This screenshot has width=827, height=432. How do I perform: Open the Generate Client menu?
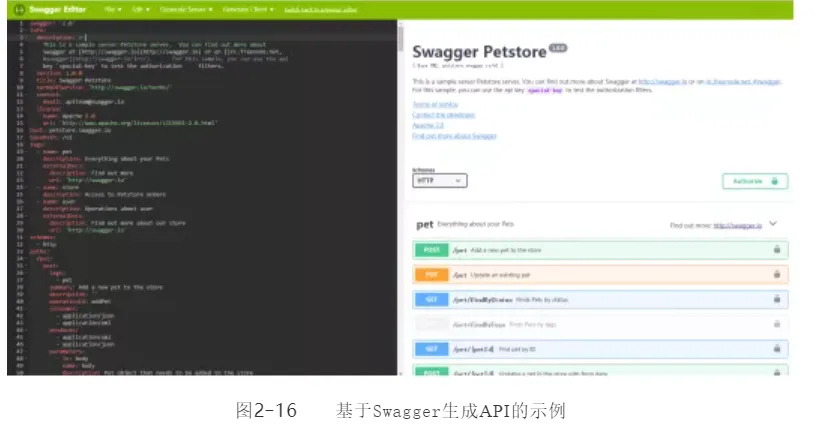click(248, 9)
